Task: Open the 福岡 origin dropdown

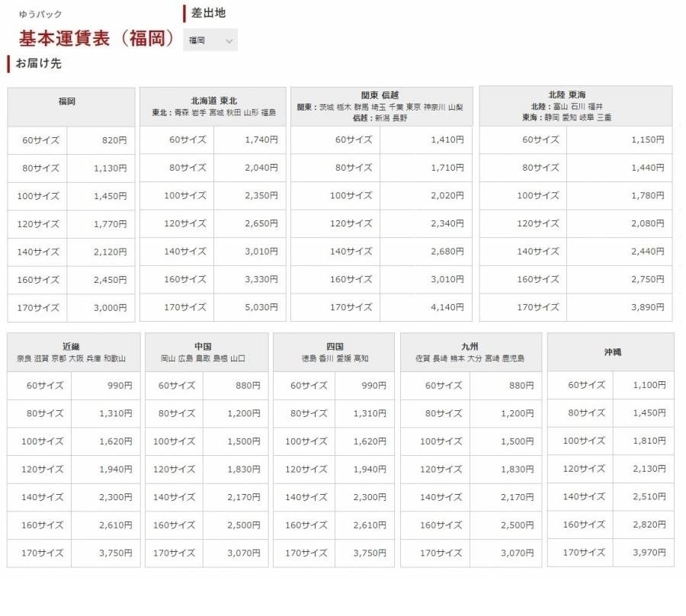Action: point(210,40)
